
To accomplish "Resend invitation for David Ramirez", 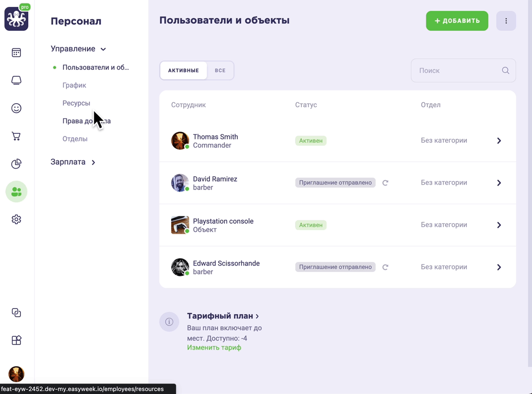I will pyautogui.click(x=385, y=183).
